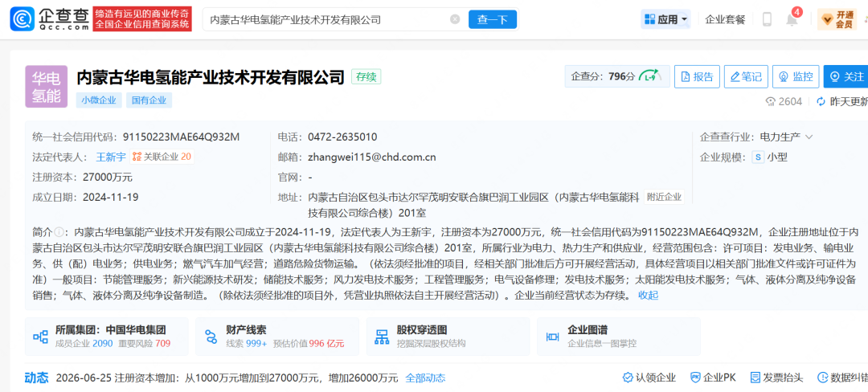View 关联企业 20 related companies

click(x=162, y=157)
